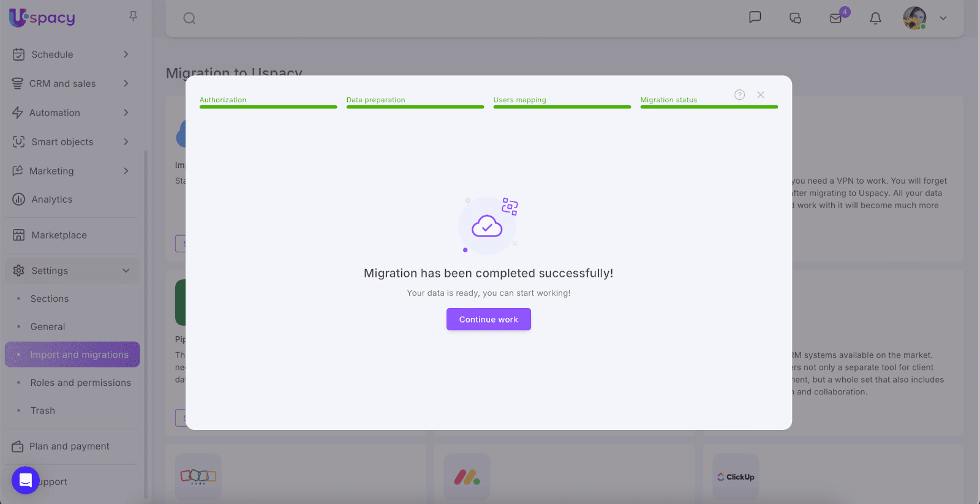Open the mail icon with badge
This screenshot has width=980, height=504.
835,18
